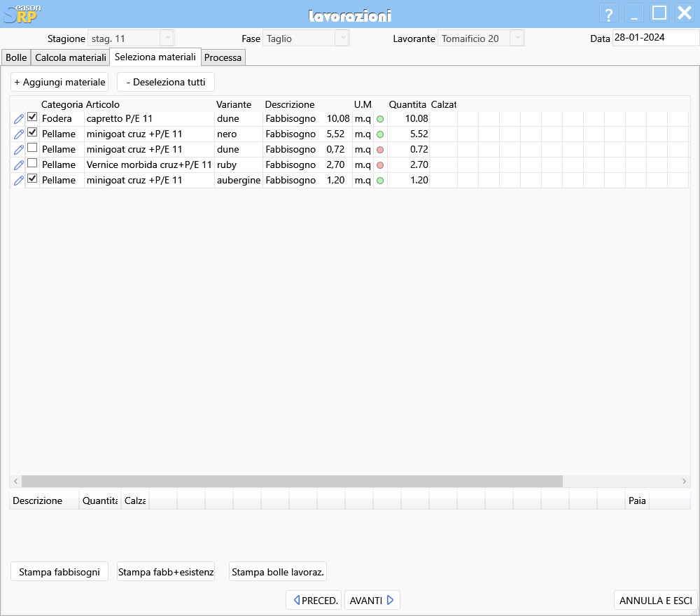
Task: Open the Lavorante dropdown showing Tomaificio 20
Action: (517, 38)
